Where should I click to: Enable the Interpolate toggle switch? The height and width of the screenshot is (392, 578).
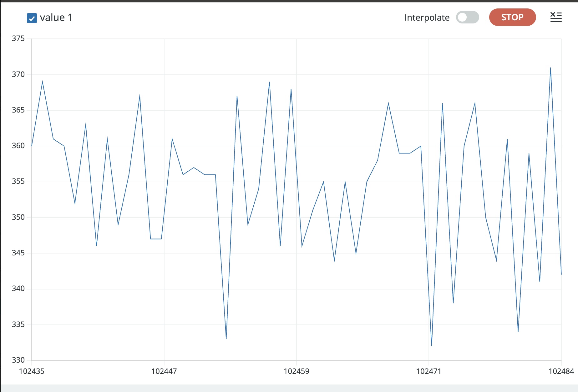(468, 18)
